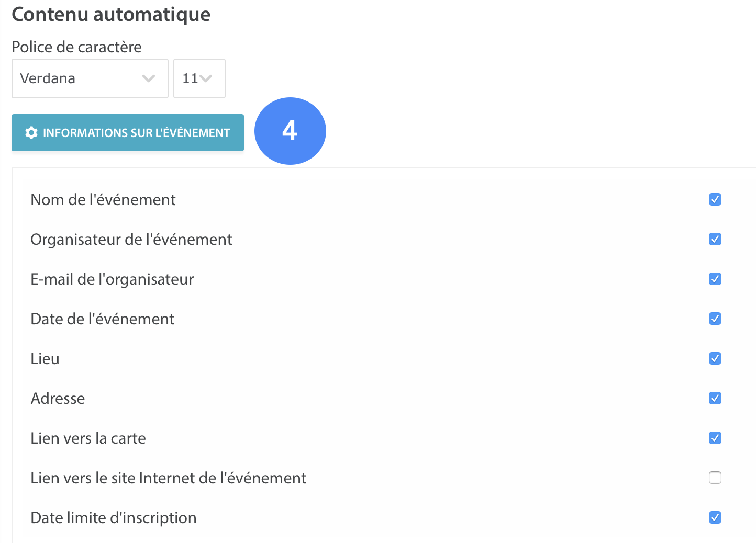Image resolution: width=756 pixels, height=543 pixels.
Task: Open the font size 11 dropdown
Action: point(199,78)
